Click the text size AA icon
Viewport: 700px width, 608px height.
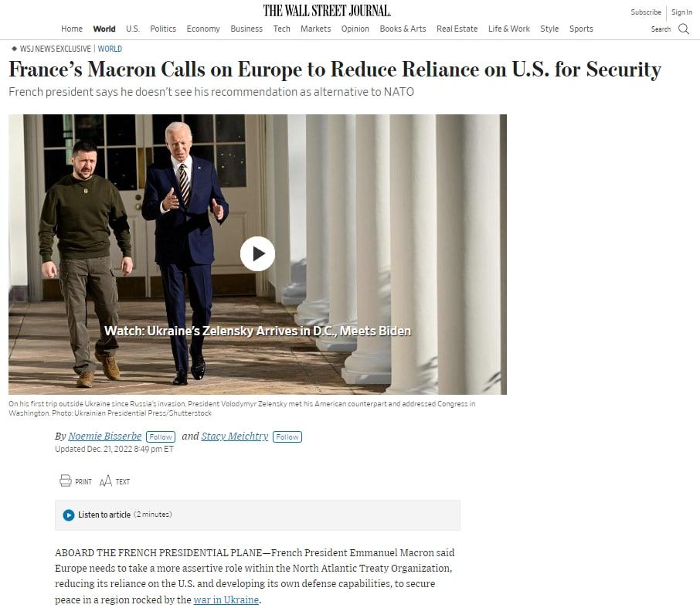point(105,481)
